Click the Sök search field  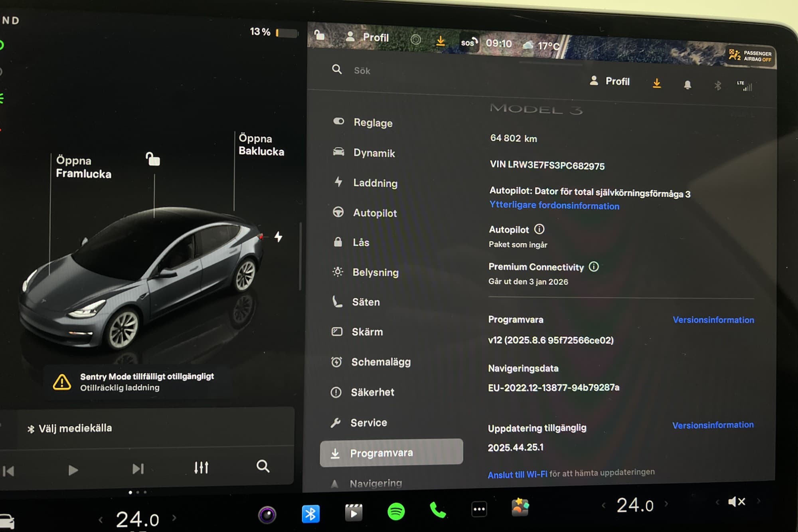click(x=362, y=71)
